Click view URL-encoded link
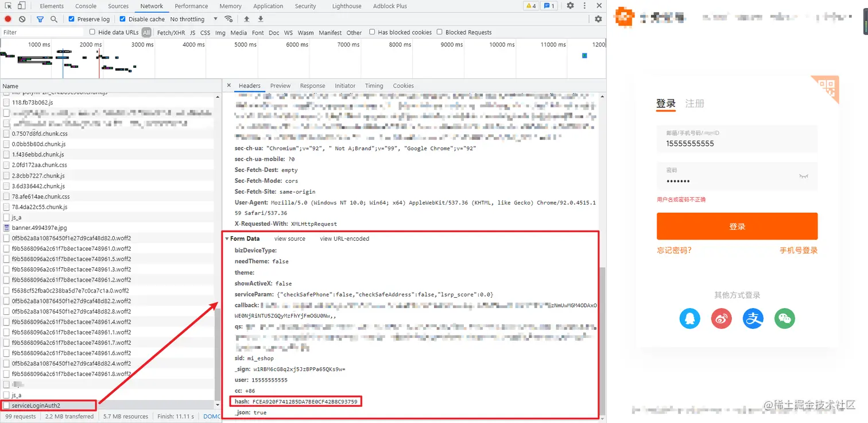Viewport: 868px width, 423px height. [344, 239]
